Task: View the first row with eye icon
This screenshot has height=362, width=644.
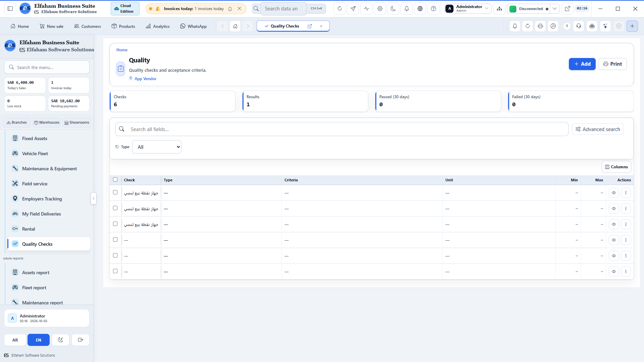Action: click(614, 193)
